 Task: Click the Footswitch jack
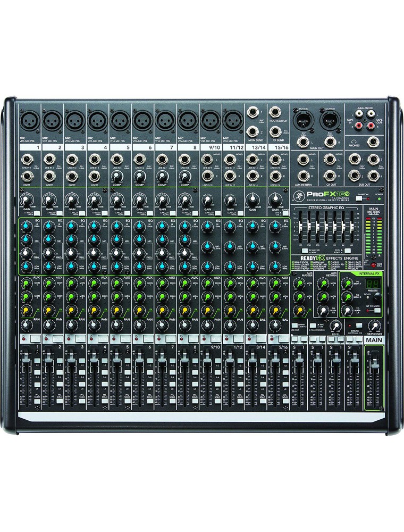click(274, 112)
